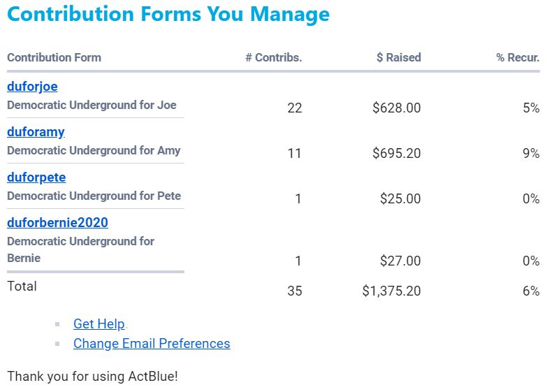The width and height of the screenshot is (547, 392).
Task: Open Change Email Preferences link
Action: click(152, 343)
